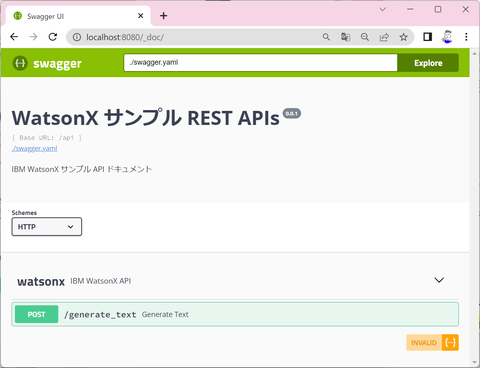Click the IBM WatsonX サンプル API ドキュメント description
The width and height of the screenshot is (480, 368).
tap(82, 169)
